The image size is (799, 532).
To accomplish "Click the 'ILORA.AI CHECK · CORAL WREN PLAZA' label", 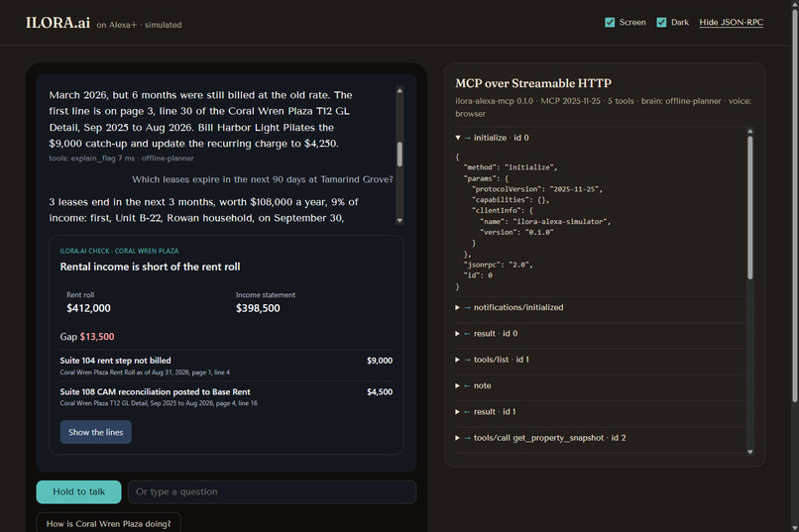I will tap(119, 251).
